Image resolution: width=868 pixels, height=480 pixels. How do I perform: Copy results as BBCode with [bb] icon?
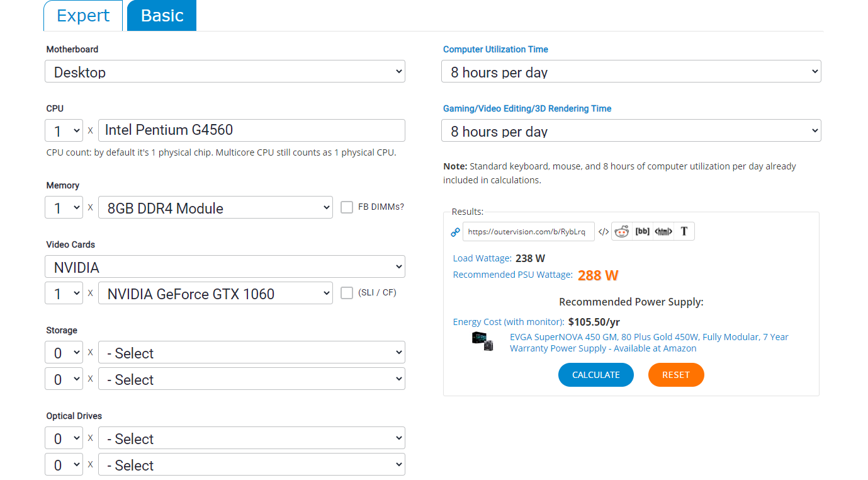click(x=642, y=231)
